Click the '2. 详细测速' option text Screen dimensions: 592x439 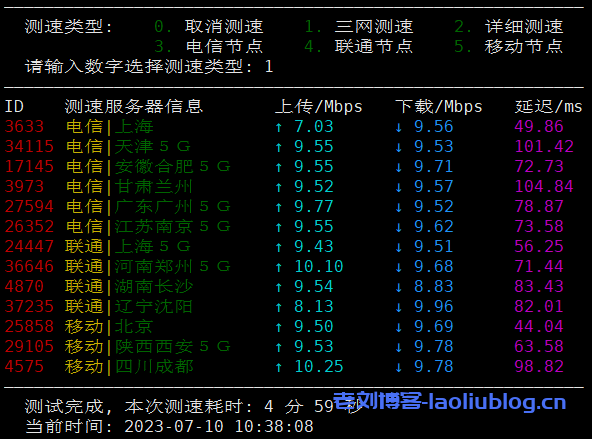509,26
